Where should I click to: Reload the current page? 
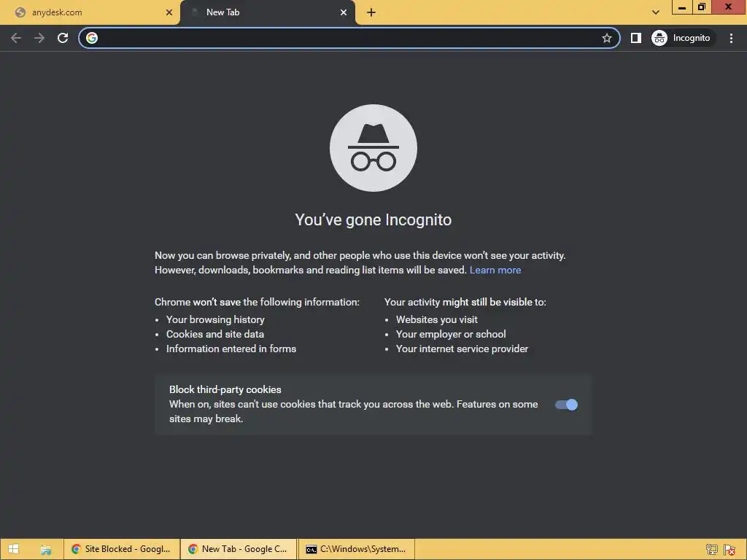tap(63, 38)
